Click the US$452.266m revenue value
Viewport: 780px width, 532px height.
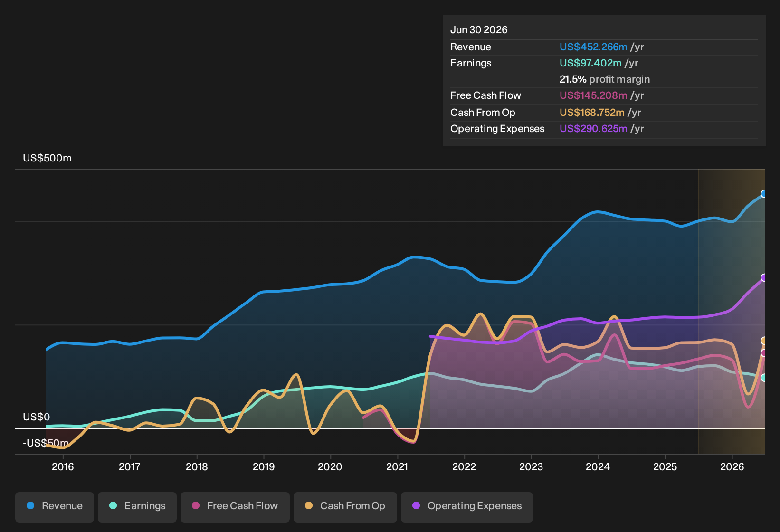593,47
